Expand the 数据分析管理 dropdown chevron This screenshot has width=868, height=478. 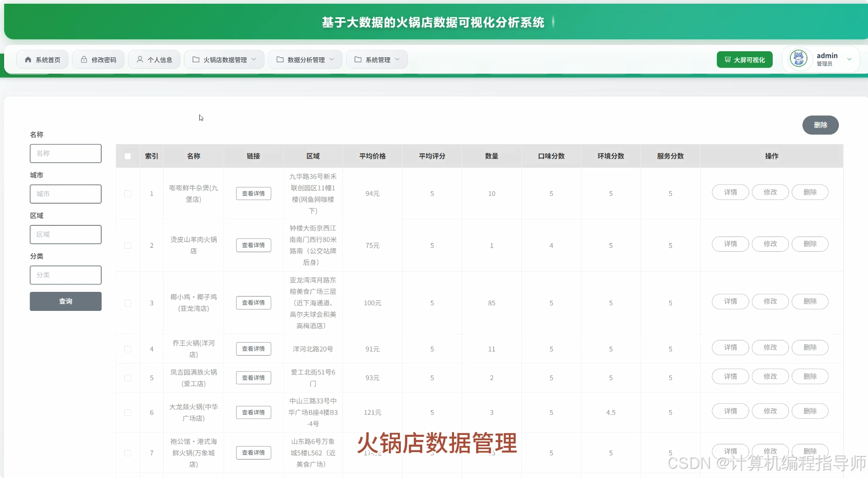(x=332, y=60)
